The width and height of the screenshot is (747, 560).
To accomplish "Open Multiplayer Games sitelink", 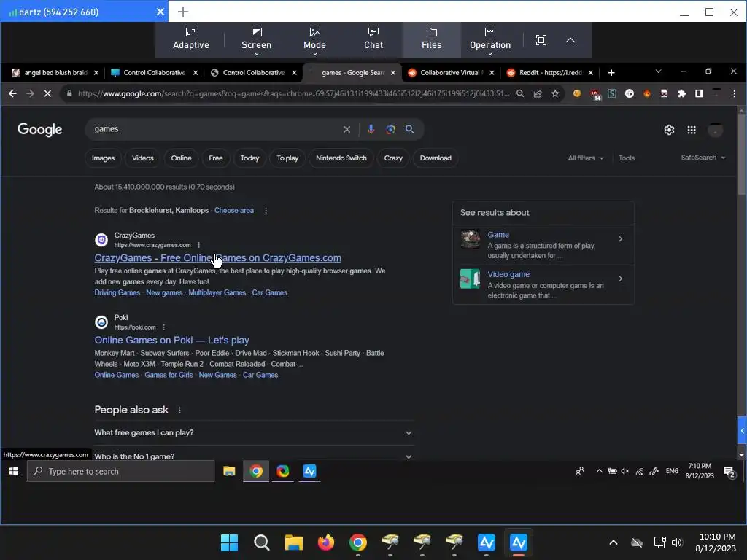I will [217, 292].
